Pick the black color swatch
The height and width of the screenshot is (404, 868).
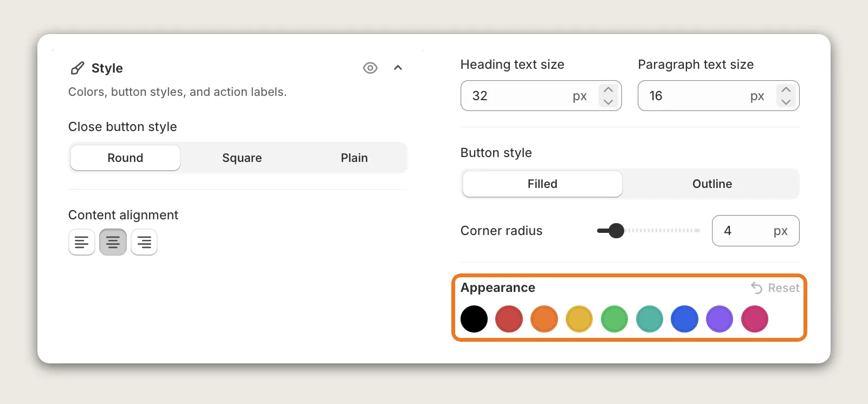474,319
